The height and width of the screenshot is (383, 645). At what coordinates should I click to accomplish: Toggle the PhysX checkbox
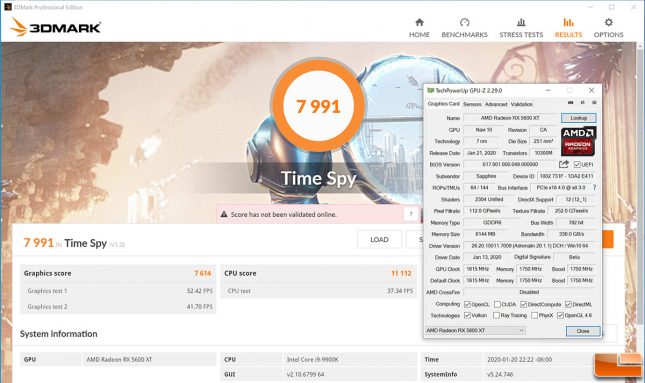click(535, 316)
